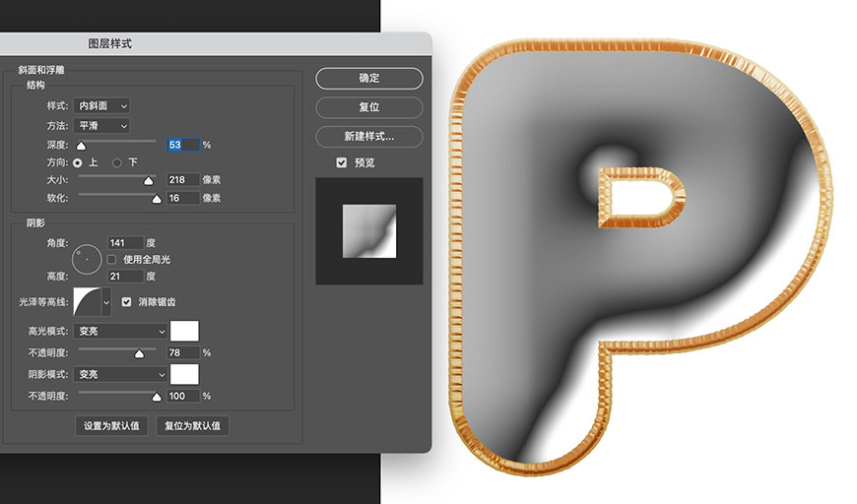
Task: Click 复位为默认值 button
Action: (192, 426)
